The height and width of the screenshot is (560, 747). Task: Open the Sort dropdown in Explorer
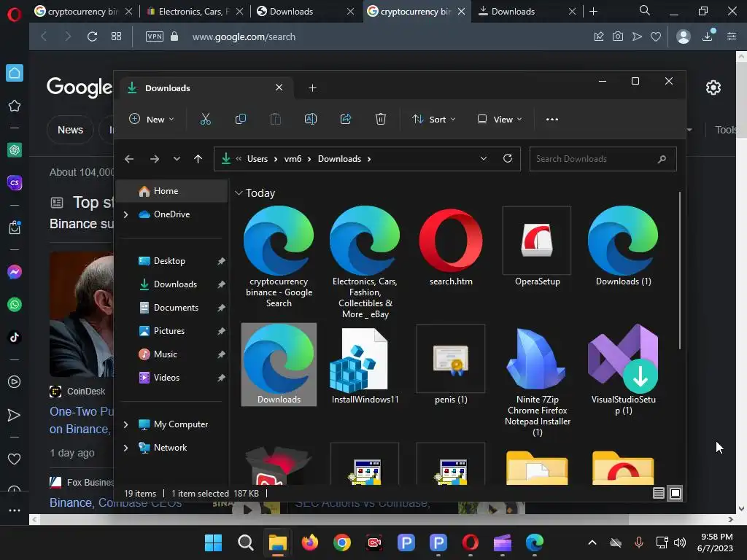tap(433, 119)
